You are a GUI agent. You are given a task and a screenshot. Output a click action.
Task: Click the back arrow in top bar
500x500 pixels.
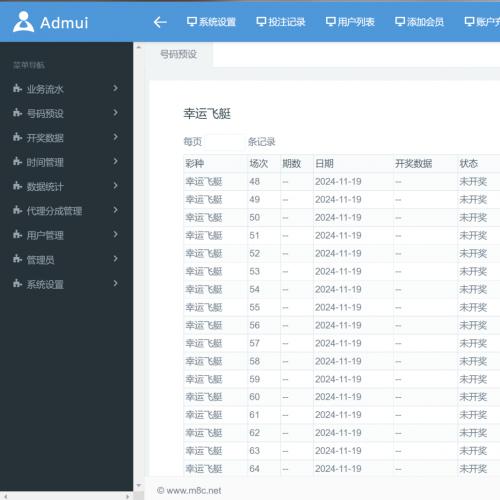click(x=160, y=22)
